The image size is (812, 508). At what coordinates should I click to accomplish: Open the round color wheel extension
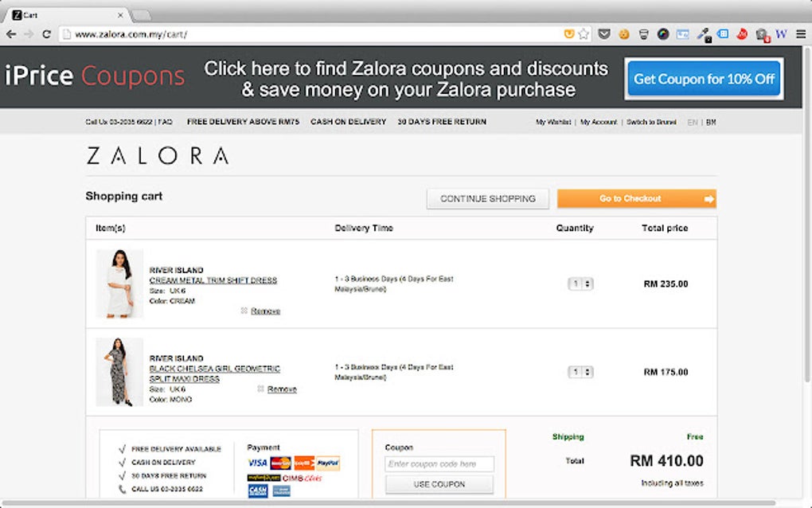pos(663,34)
